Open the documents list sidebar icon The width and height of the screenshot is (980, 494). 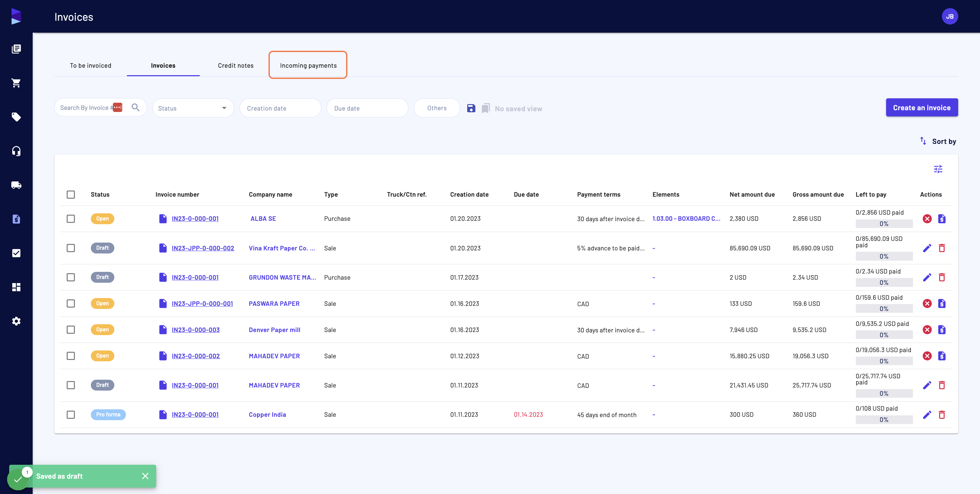pos(16,49)
